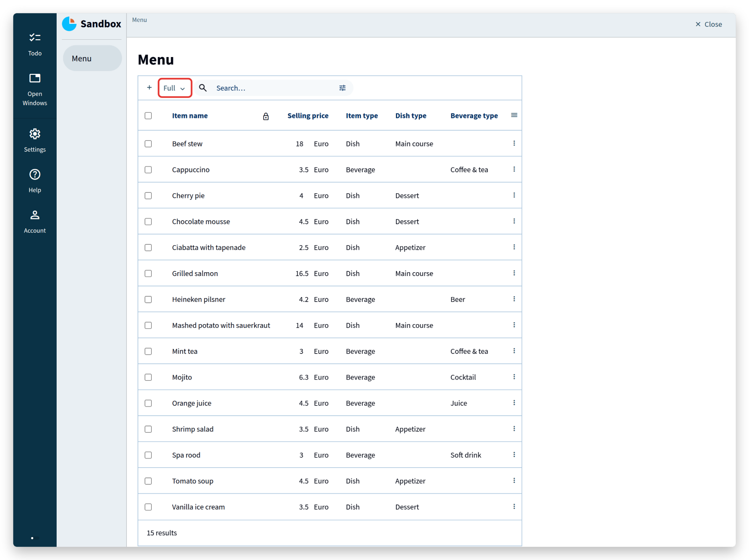Open row actions for Ciabatta with tapenade
Screen dimensions: 749x560
pyautogui.click(x=514, y=247)
